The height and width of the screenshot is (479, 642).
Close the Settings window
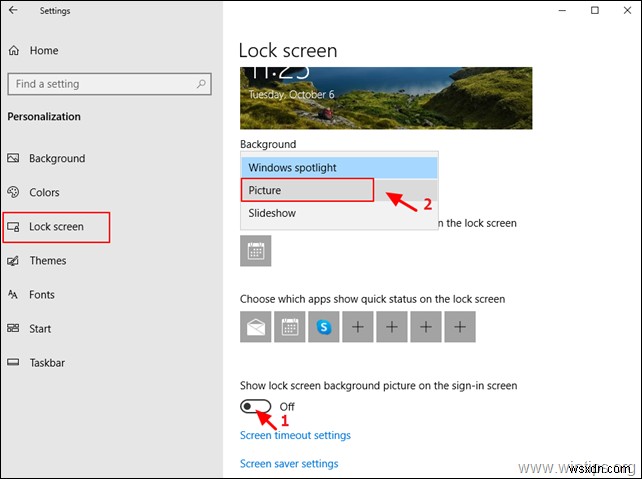click(627, 10)
